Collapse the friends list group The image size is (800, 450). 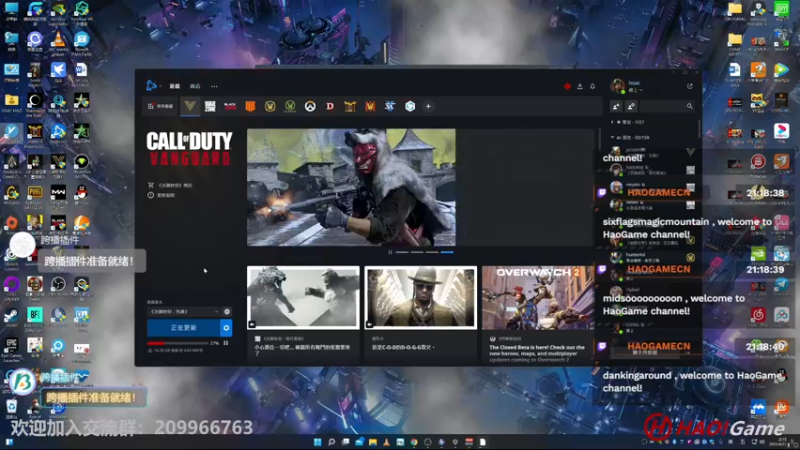pyautogui.click(x=631, y=138)
